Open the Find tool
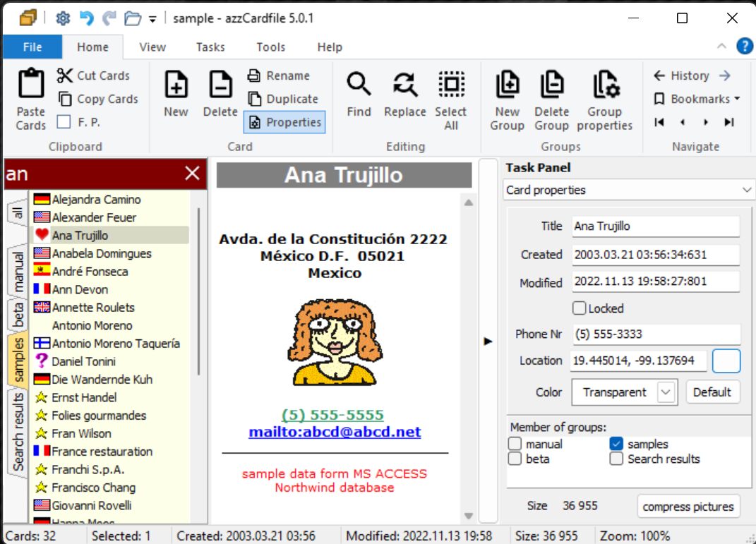This screenshot has width=756, height=544. [359, 94]
